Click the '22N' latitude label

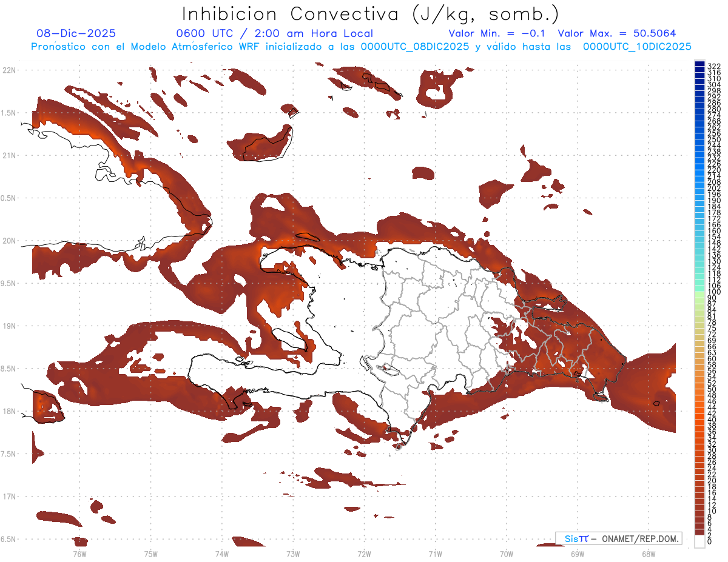coord(8,70)
